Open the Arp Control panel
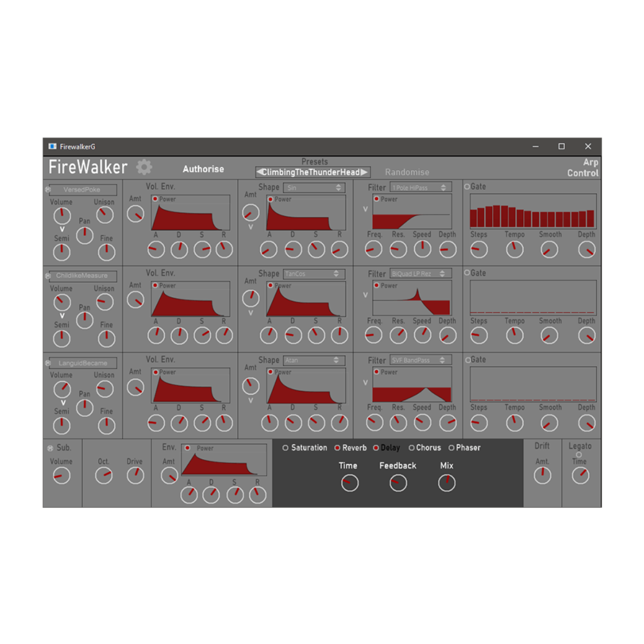644x644 pixels. click(x=582, y=167)
